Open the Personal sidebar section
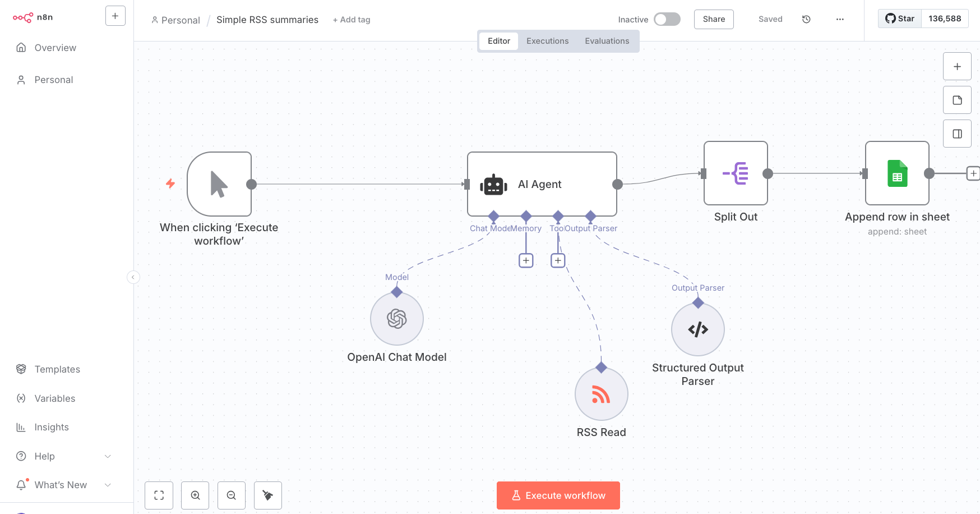The height and width of the screenshot is (514, 980). (x=53, y=80)
